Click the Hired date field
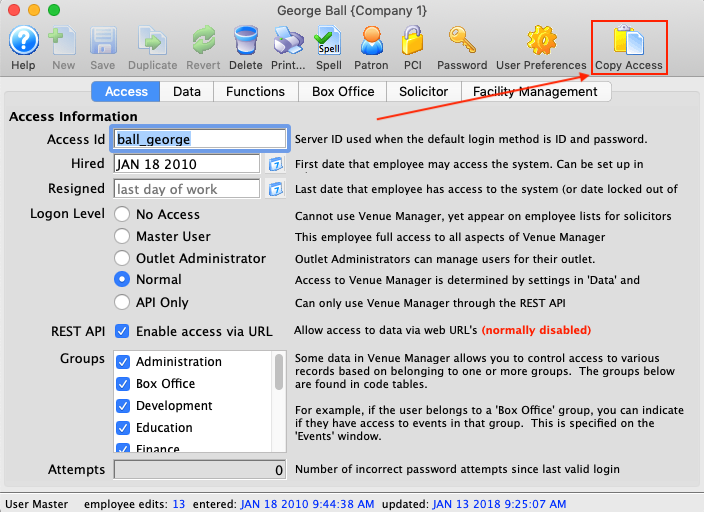Screen dimensions: 704x512 click(x=187, y=164)
